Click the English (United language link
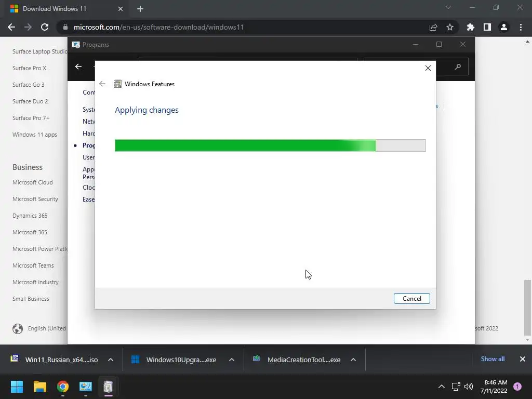Viewport: 532px width, 399px height. coord(47,328)
